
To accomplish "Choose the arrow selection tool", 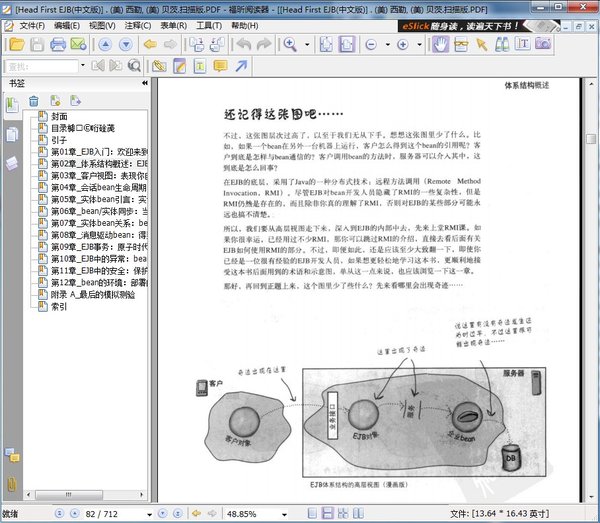I will (482, 45).
